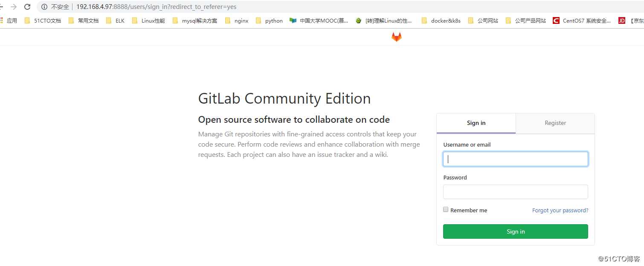Open the CentOS7 系统安全 bookmark
Screen dimensions: 644x266
pos(582,20)
